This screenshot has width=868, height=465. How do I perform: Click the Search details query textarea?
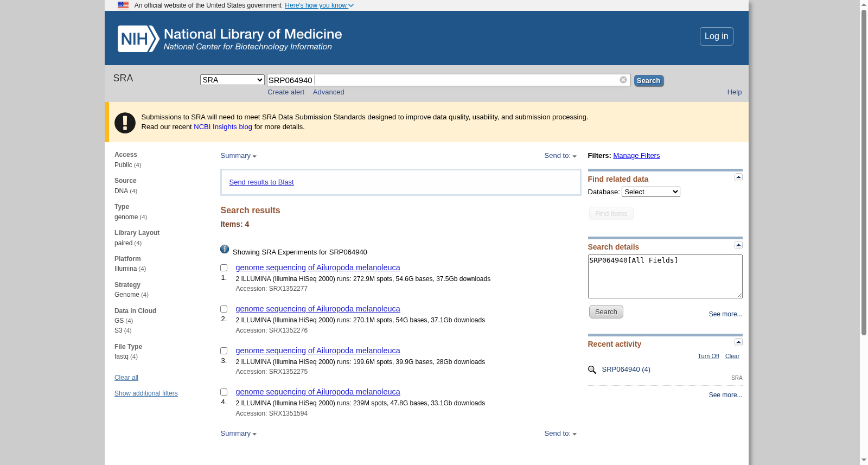665,276
